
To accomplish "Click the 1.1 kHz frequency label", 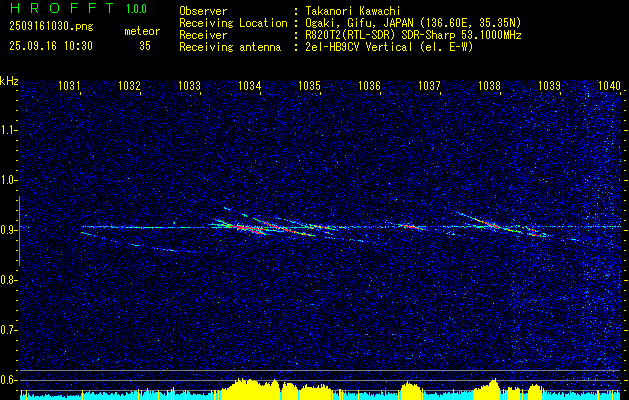I will point(9,130).
